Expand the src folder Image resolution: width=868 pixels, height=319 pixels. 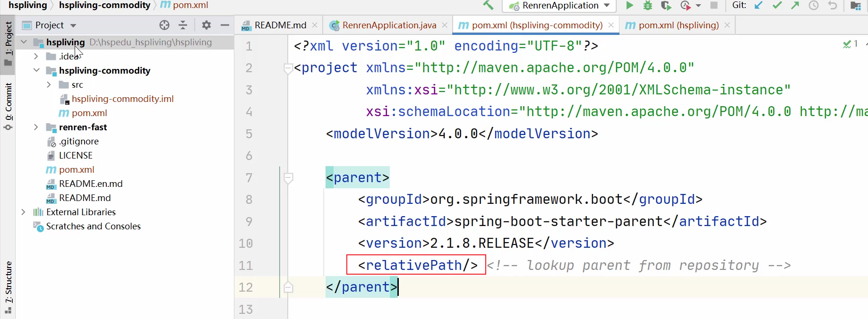(49, 84)
